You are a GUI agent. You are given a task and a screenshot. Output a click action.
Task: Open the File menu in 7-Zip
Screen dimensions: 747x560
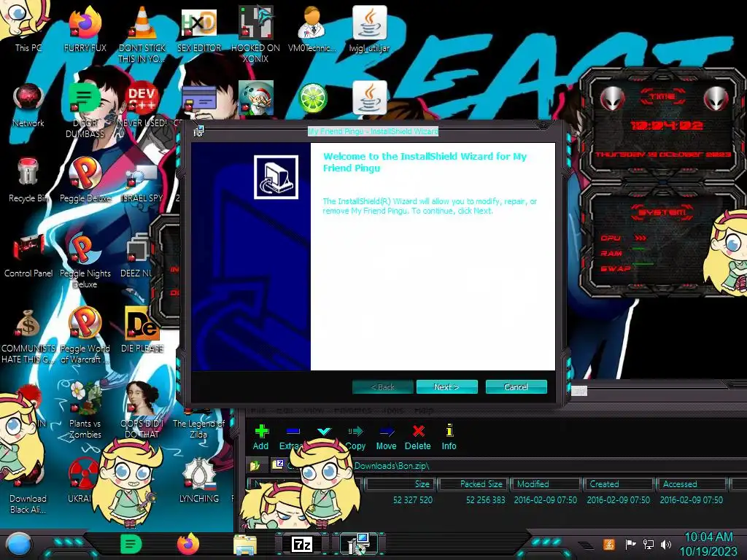(258, 410)
